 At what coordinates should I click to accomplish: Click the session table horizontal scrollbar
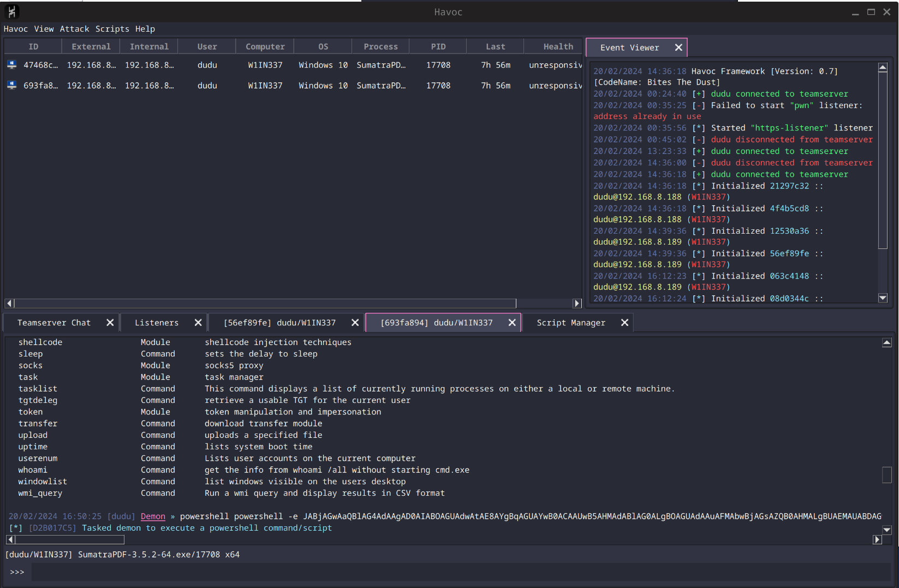(265, 303)
